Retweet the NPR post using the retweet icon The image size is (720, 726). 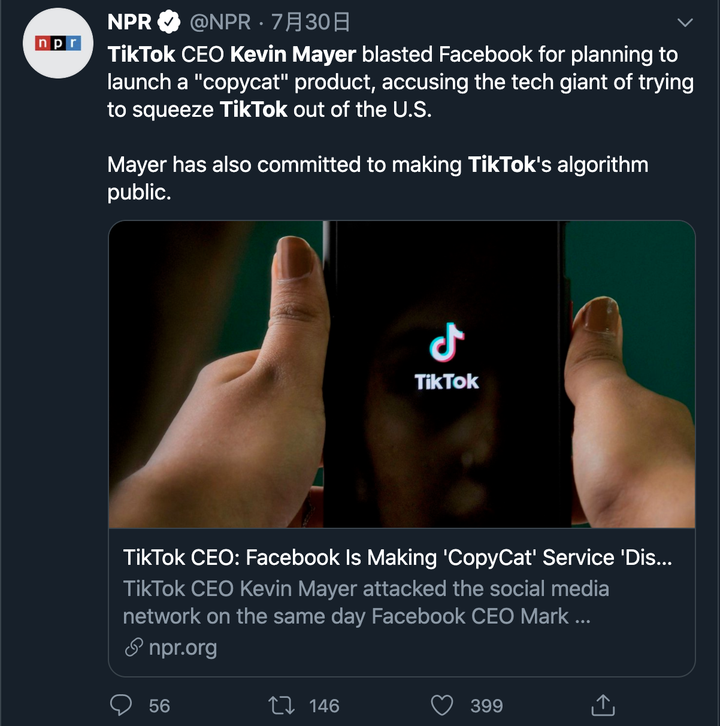point(282,705)
